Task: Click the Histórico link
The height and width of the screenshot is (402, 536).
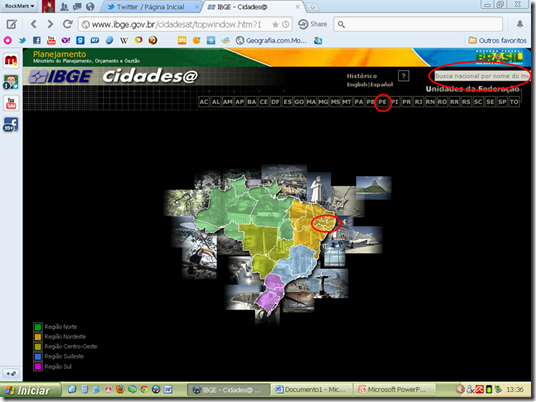Action: pyautogui.click(x=362, y=76)
